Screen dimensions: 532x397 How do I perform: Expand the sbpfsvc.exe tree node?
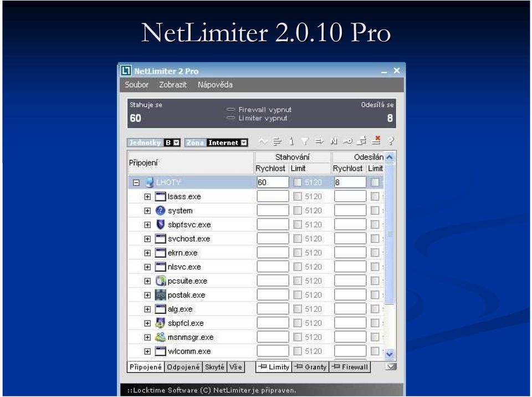coord(147,225)
